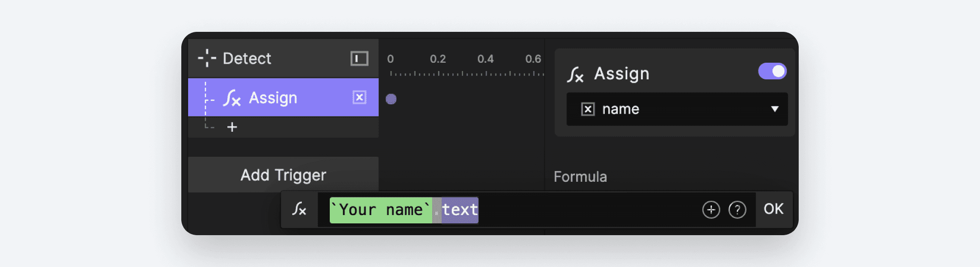Click the text-input icon on Detect row
Viewport: 980px width, 267px height.
pyautogui.click(x=359, y=59)
